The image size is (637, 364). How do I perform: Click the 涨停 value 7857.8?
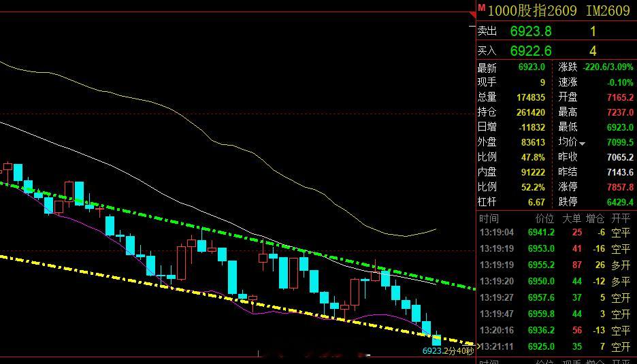coord(620,187)
